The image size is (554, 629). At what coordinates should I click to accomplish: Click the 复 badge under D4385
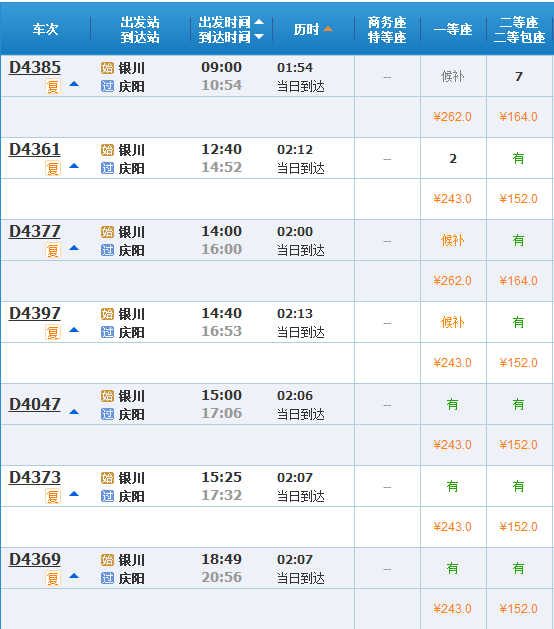[53, 86]
